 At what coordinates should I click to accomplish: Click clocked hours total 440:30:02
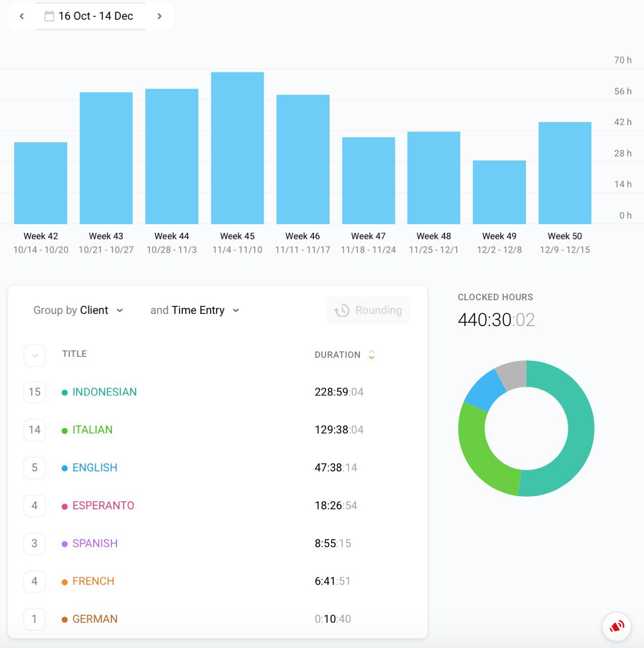(496, 320)
